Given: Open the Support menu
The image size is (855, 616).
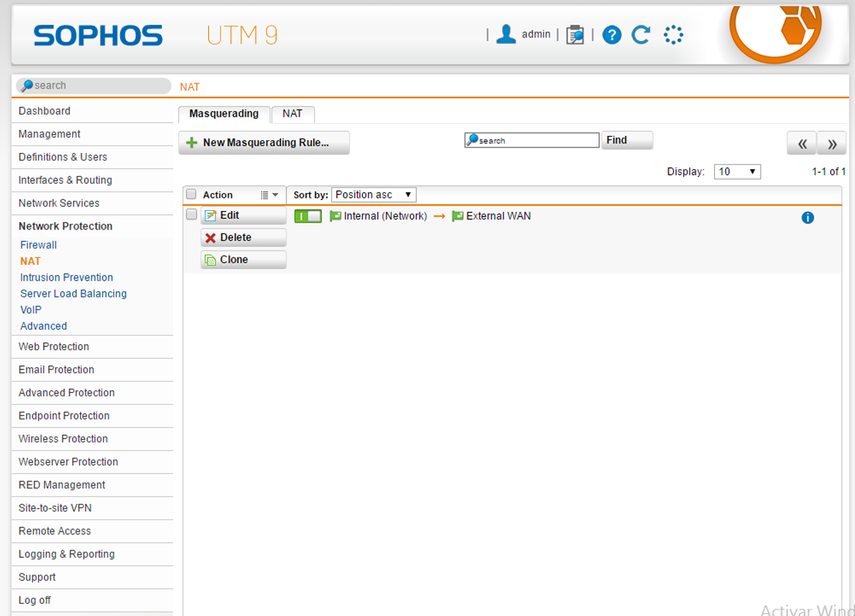Looking at the screenshot, I should (92, 577).
